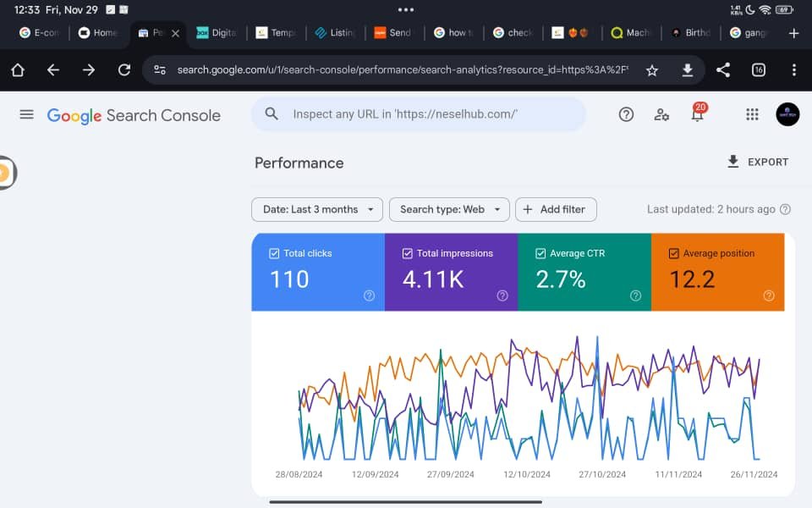Image resolution: width=812 pixels, height=508 pixels.
Task: Open the browser three-dot overflow menu
Action: pyautogui.click(x=793, y=70)
